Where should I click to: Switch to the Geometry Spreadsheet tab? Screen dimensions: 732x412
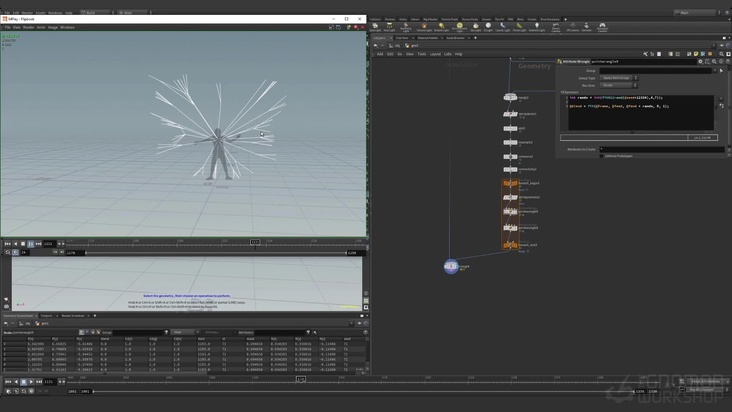coord(18,316)
